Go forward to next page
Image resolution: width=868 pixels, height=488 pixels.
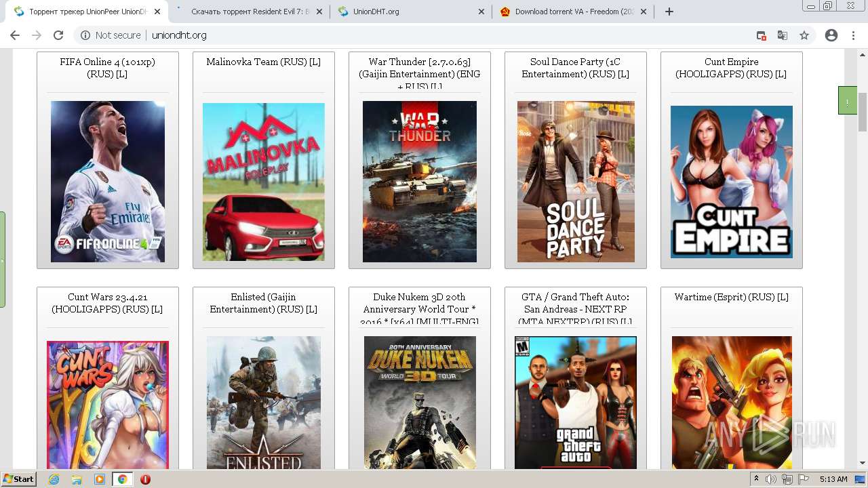pyautogui.click(x=37, y=35)
